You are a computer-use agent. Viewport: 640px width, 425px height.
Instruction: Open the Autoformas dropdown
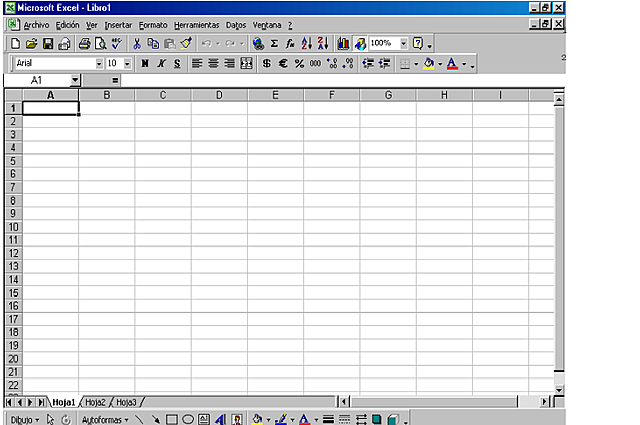click(105, 420)
